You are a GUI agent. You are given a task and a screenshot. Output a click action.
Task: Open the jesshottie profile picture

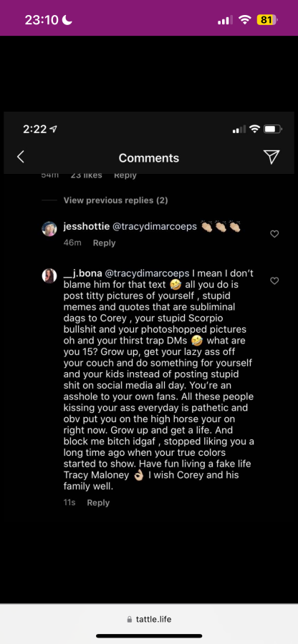[x=49, y=229]
